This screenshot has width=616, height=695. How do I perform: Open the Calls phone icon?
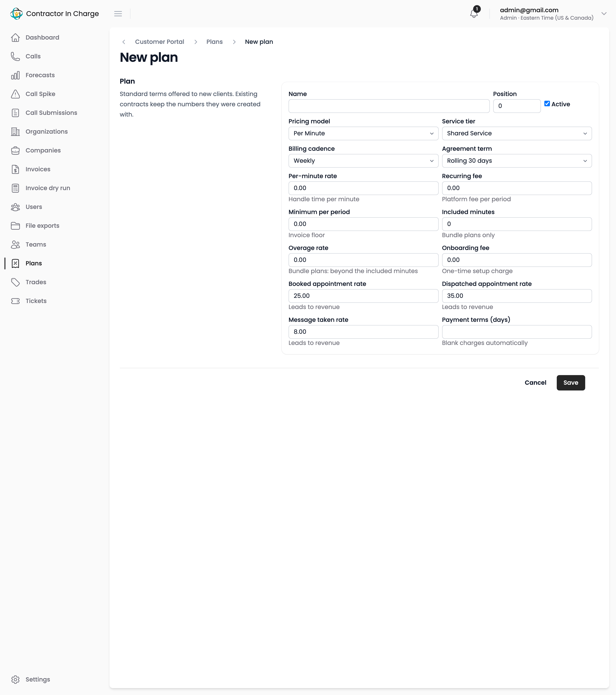(15, 56)
